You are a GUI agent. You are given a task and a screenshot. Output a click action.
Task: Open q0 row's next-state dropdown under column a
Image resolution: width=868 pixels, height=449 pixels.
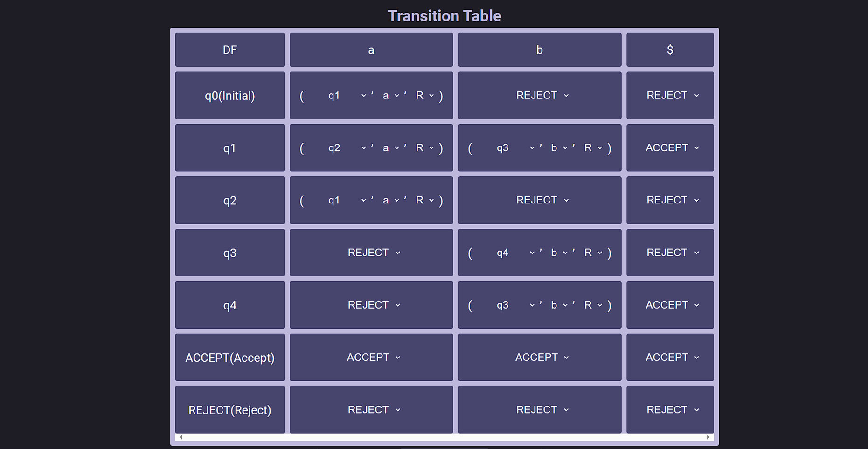coord(346,96)
